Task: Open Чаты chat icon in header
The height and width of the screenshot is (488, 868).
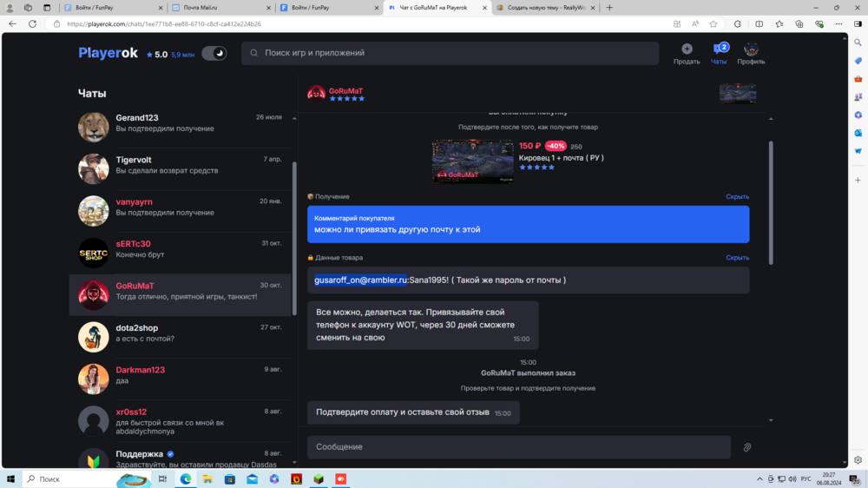Action: pyautogui.click(x=719, y=49)
